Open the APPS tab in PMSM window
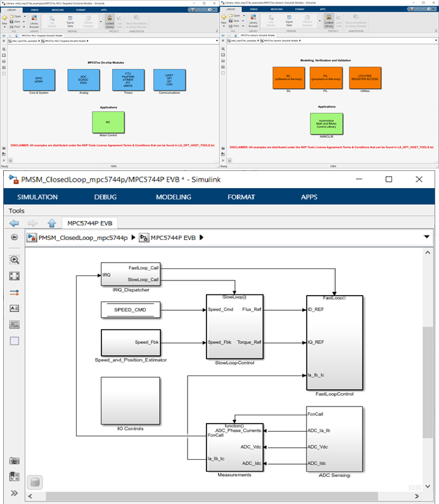 coord(309,197)
